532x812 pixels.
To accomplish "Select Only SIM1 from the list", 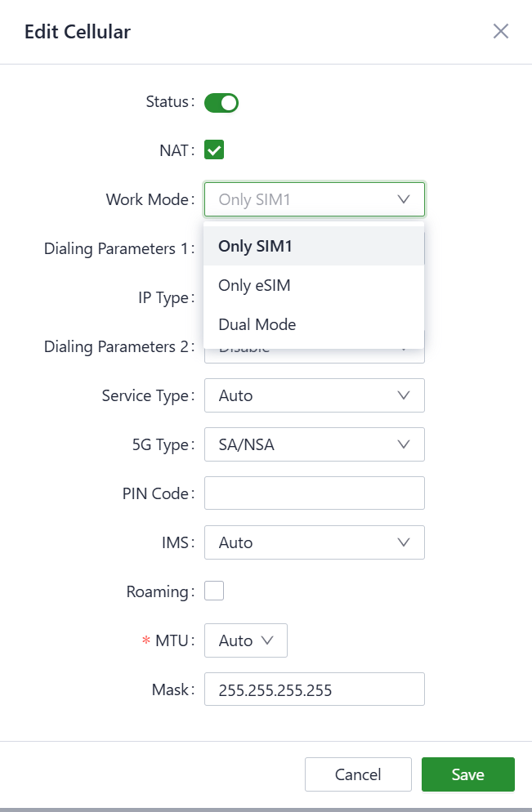I will [314, 246].
